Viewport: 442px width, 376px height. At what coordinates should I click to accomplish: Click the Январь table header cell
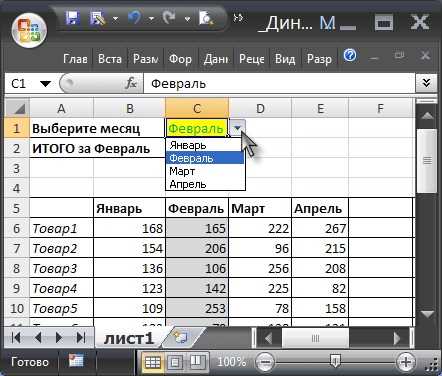tap(129, 208)
